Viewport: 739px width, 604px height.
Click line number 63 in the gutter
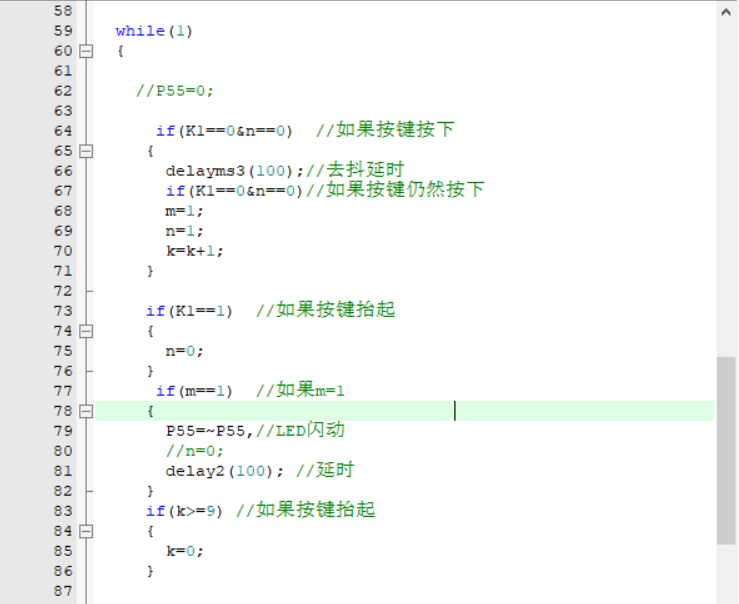point(63,111)
